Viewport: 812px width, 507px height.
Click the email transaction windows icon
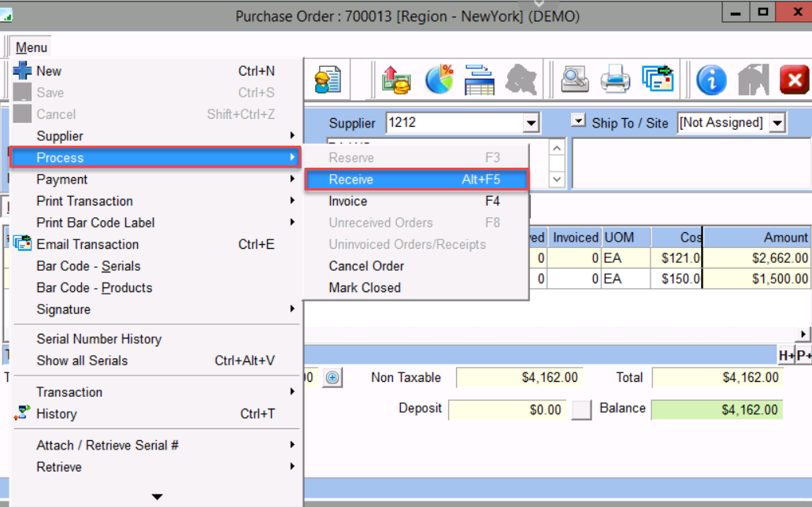tap(657, 80)
